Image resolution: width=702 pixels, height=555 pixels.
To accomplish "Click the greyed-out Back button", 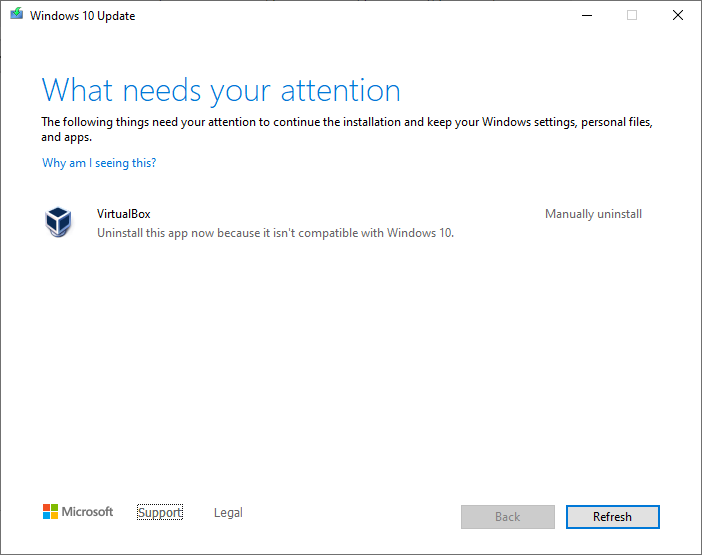I will pyautogui.click(x=508, y=517).
